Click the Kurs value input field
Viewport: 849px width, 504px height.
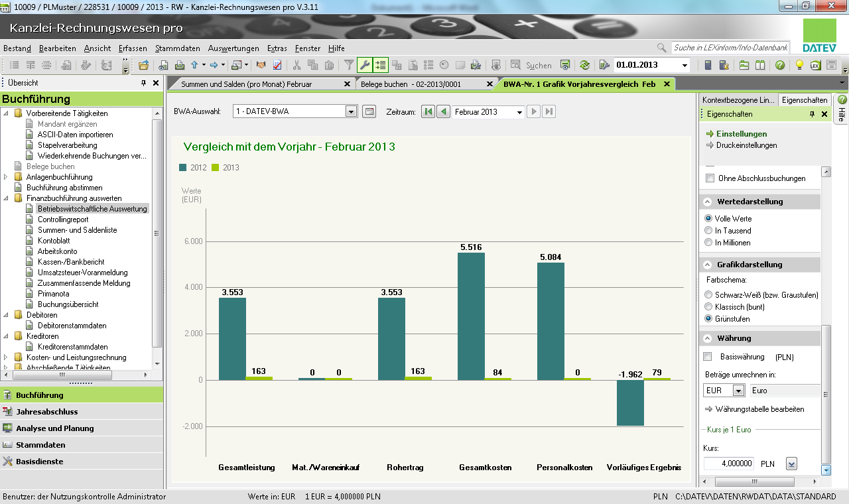[729, 464]
